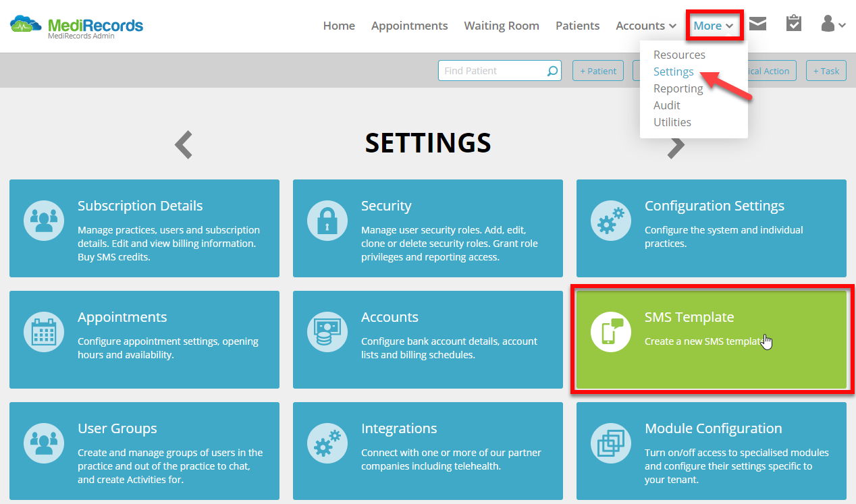The height and width of the screenshot is (504, 856).
Task: Click the Security padlock icon
Action: click(327, 220)
